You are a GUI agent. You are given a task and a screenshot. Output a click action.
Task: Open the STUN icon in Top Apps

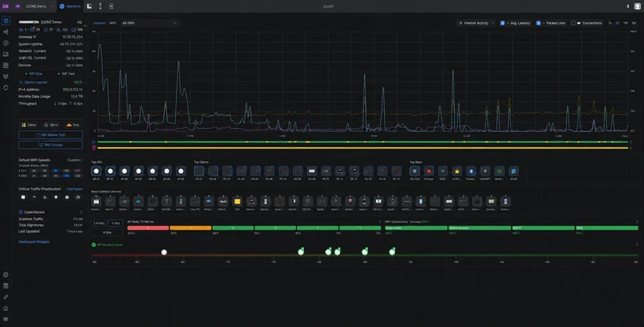[x=514, y=171]
